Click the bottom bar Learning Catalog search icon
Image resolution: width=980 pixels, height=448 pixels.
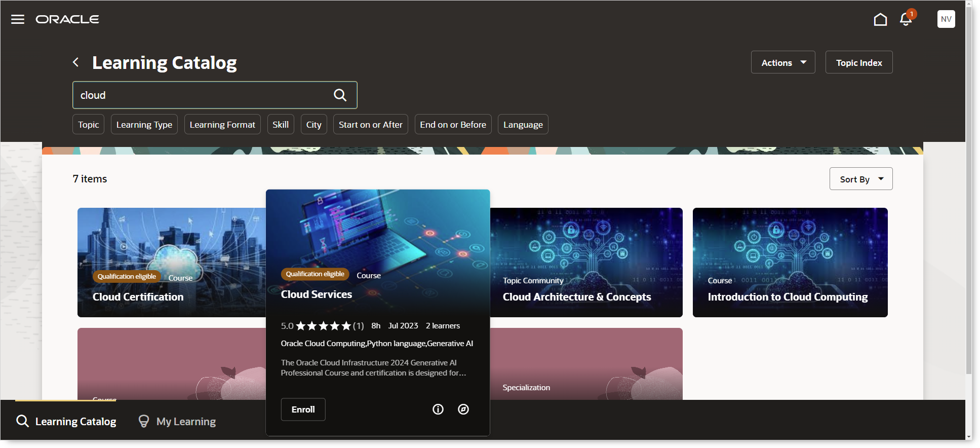(x=22, y=421)
